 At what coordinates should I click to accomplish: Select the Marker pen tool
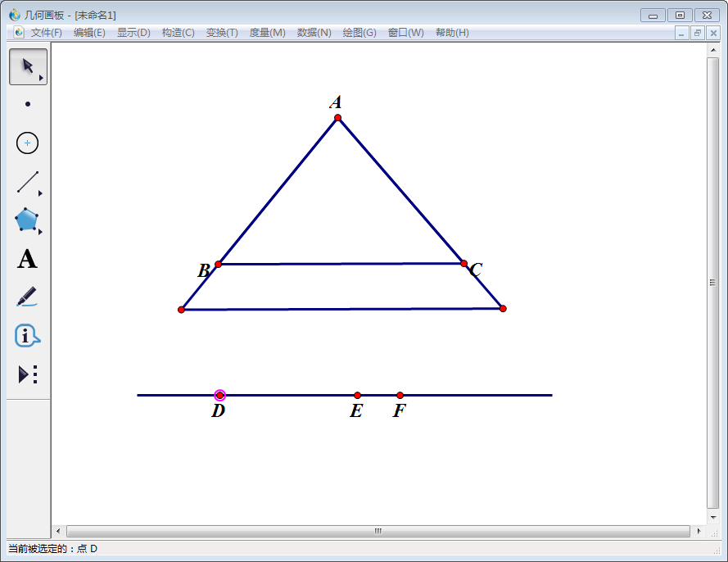click(x=27, y=297)
